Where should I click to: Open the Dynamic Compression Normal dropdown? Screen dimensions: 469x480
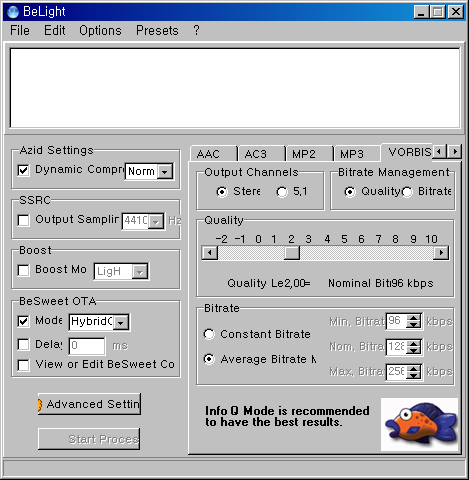(x=165, y=172)
